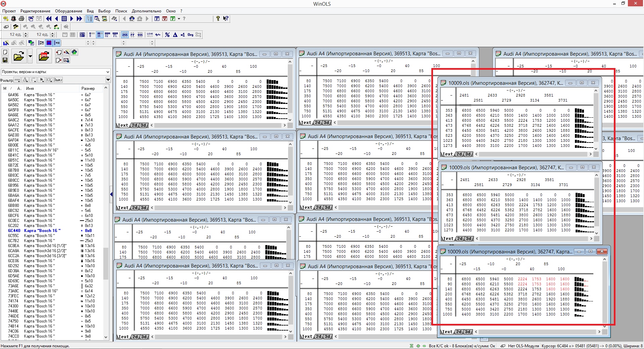Sort list by 'Имя' column header

point(52,89)
